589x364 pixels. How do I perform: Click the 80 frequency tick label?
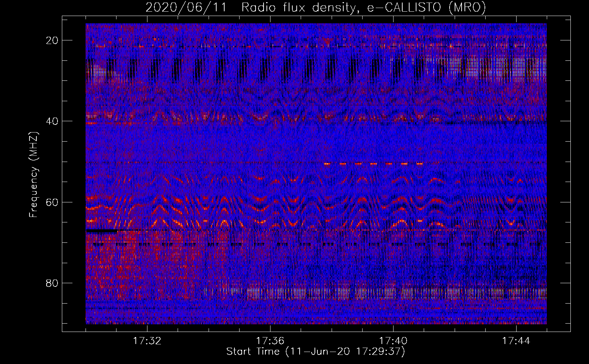pyautogui.click(x=52, y=283)
